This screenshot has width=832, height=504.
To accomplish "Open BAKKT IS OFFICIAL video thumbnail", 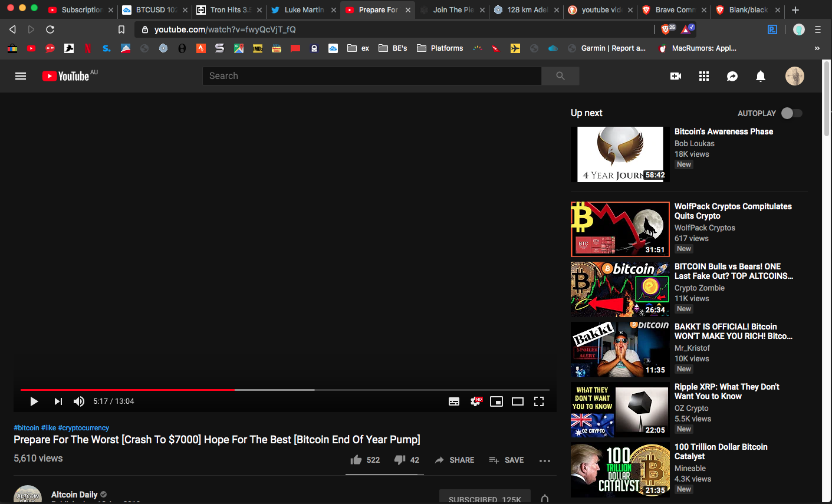I will click(620, 350).
